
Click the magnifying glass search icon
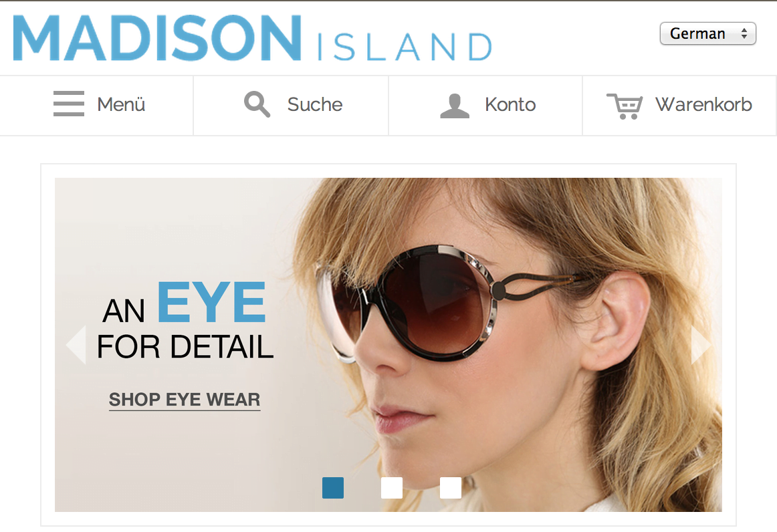[257, 104]
